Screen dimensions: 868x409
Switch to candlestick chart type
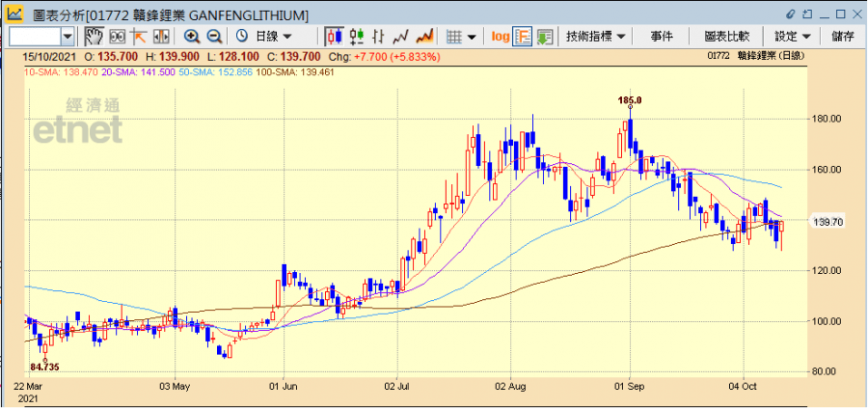[335, 36]
